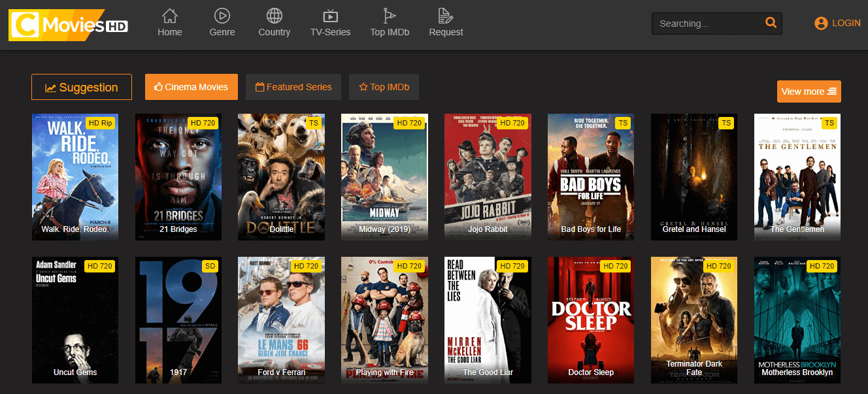Click the SD badge on 1917

210,266
